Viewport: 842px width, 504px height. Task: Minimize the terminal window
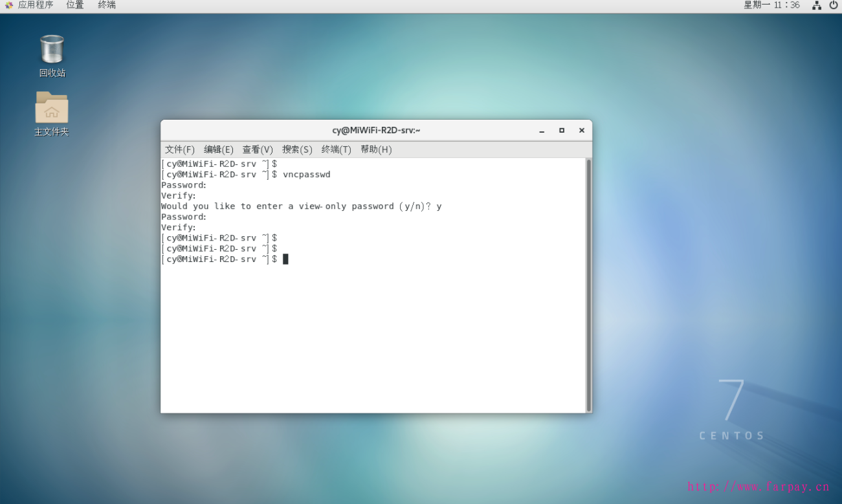pyautogui.click(x=542, y=131)
